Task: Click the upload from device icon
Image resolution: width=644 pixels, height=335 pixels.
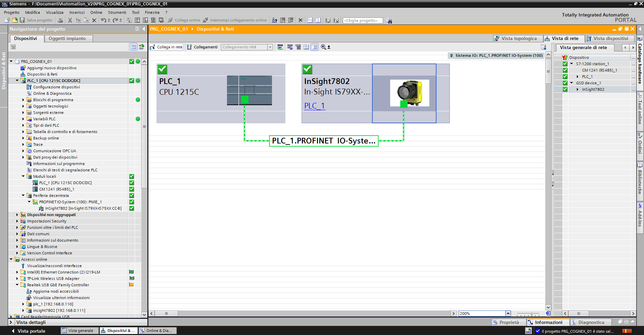Action: 145,20
